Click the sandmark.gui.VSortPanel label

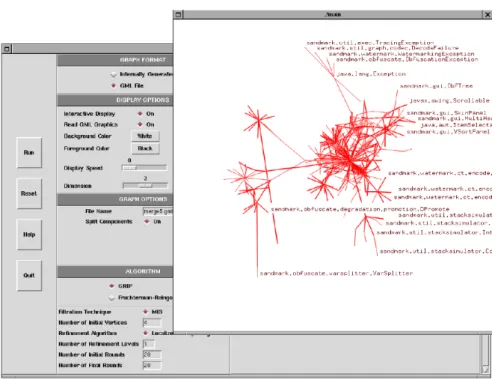[x=448, y=132]
